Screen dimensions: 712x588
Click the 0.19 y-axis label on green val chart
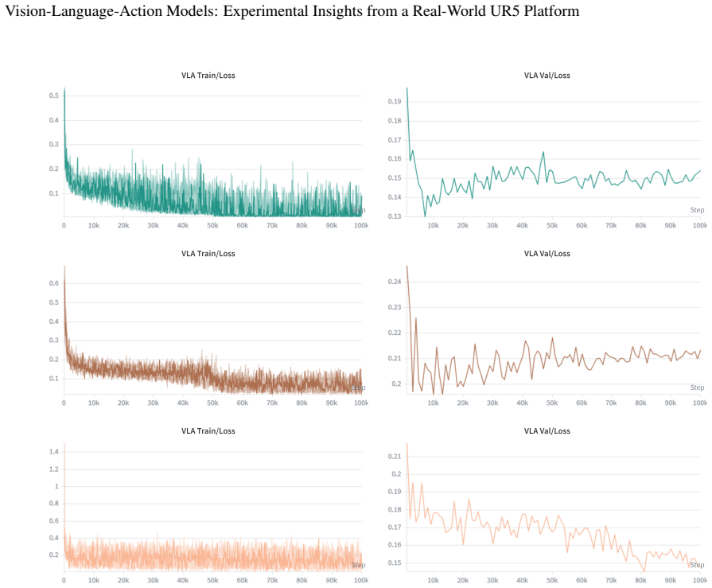point(395,101)
